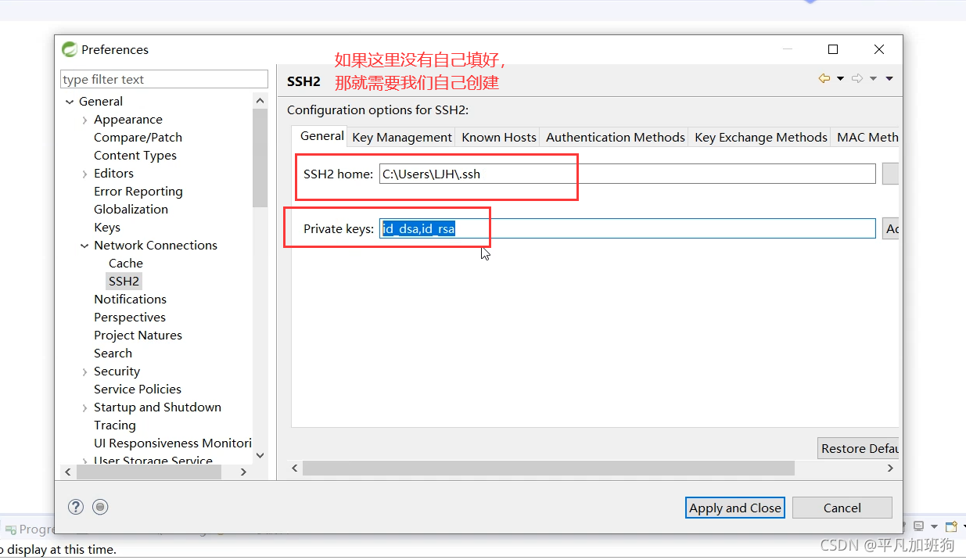Collapse the Network Connections node

coord(84,246)
